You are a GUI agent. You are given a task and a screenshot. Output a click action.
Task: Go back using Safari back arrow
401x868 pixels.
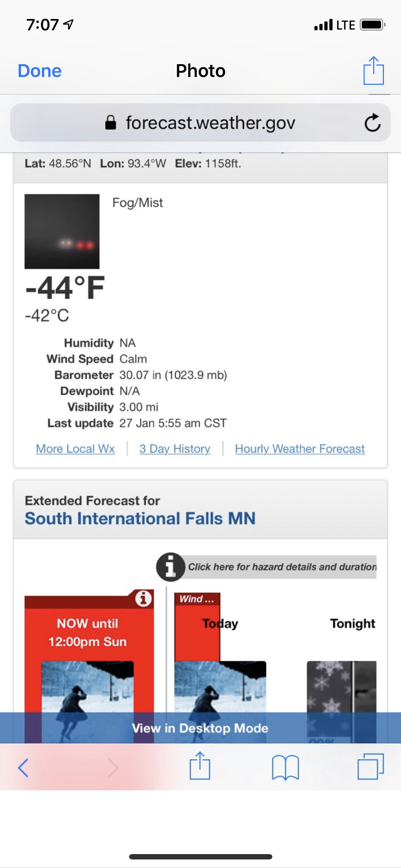pyautogui.click(x=23, y=767)
